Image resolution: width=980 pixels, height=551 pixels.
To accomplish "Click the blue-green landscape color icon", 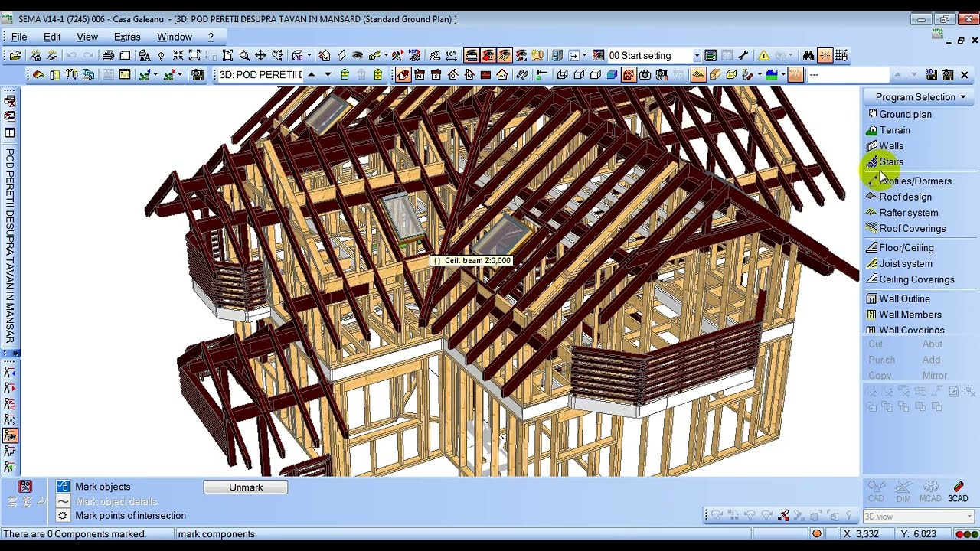I will coord(771,75).
